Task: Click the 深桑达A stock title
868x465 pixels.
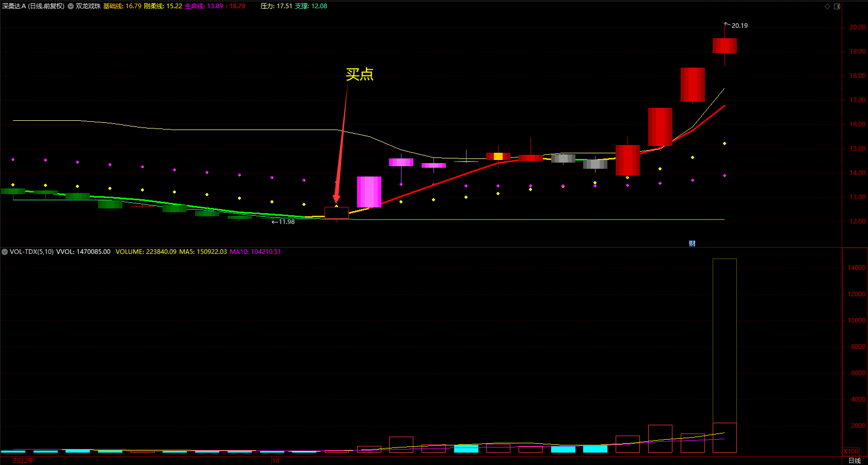Action: (x=33, y=6)
